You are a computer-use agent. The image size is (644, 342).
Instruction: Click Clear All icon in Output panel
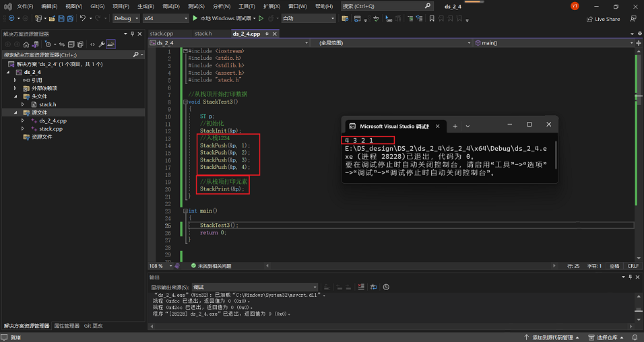coord(361,287)
